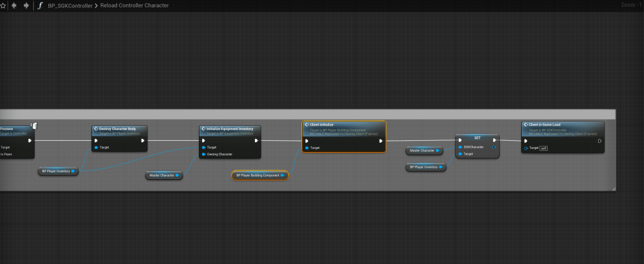Click 'Target is BP Player Building Component' subtitle

pyautogui.click(x=337, y=130)
